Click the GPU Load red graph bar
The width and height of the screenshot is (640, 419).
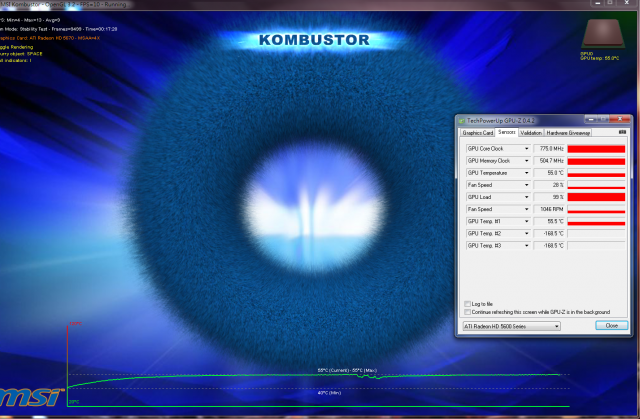(596, 197)
